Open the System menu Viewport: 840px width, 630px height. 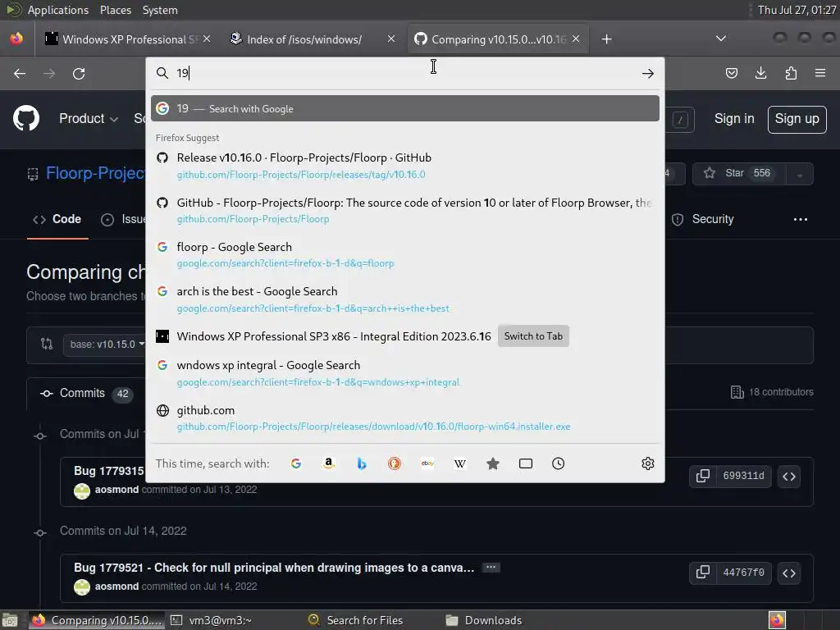(160, 10)
